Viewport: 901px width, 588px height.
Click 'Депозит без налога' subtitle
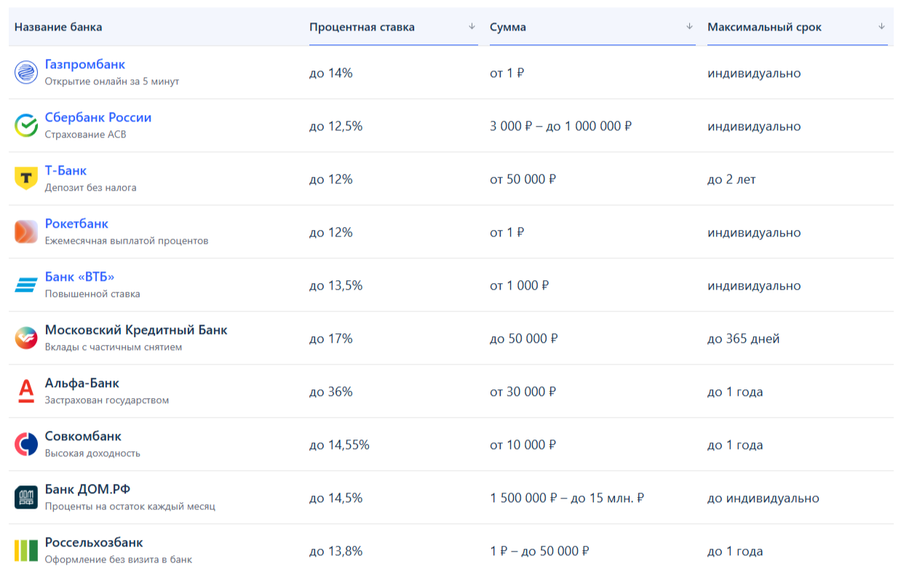coord(91,188)
